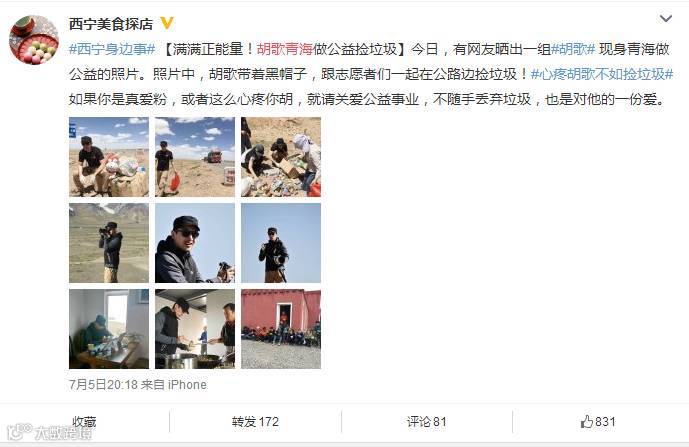689x447 pixels.
Task: Click 收藏 to favorite the post
Action: [84, 422]
